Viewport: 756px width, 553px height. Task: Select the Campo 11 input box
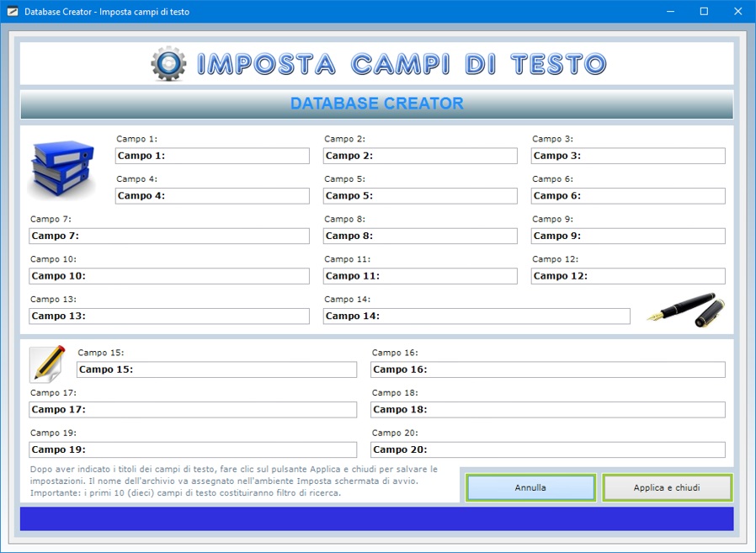[420, 276]
